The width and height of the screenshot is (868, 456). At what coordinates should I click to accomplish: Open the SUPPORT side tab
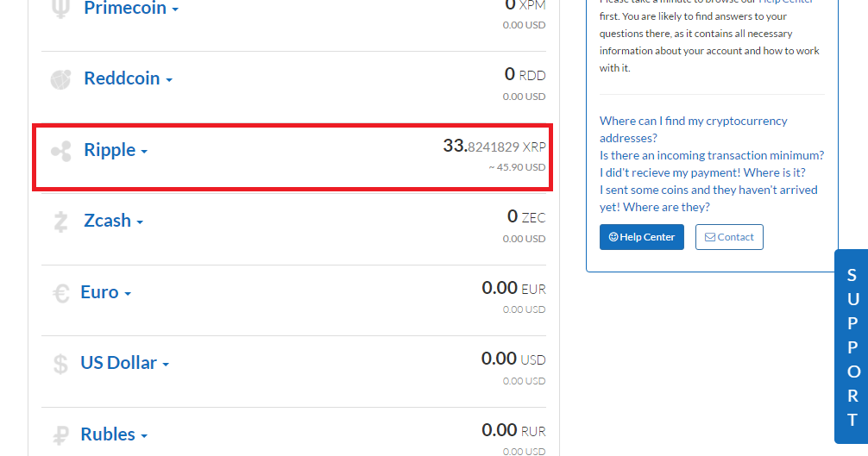pos(852,347)
